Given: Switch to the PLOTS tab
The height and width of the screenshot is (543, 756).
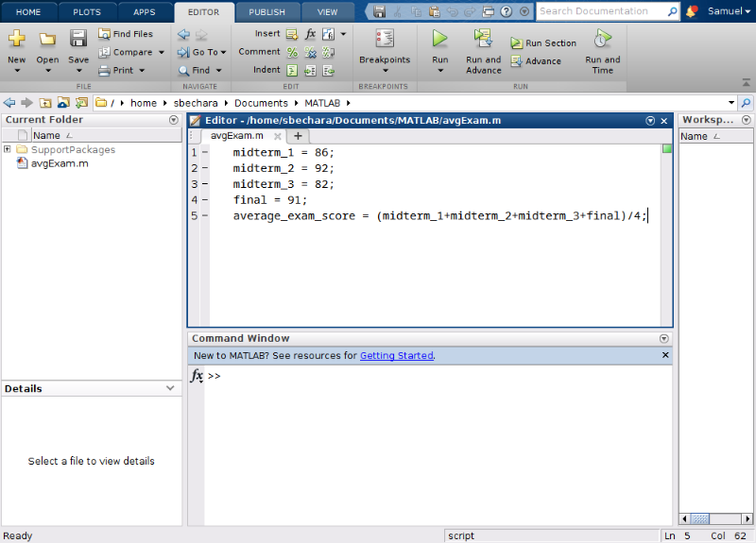Looking at the screenshot, I should point(87,12).
